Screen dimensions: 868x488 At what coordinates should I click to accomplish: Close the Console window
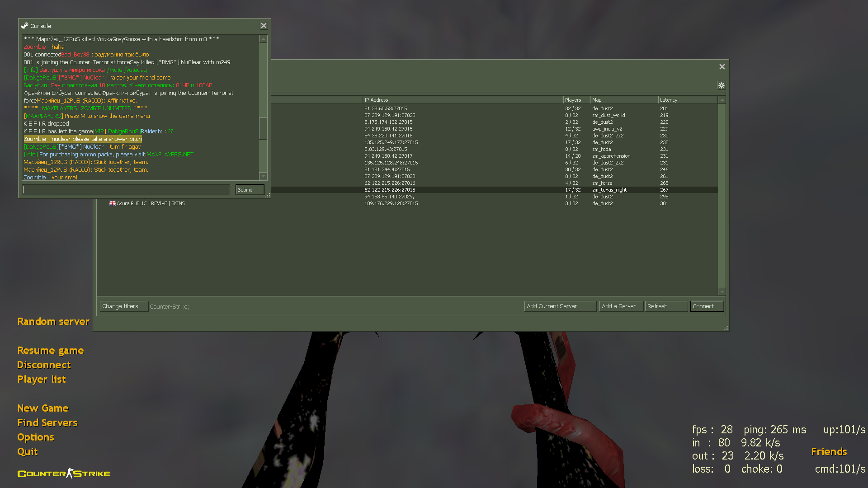(264, 26)
